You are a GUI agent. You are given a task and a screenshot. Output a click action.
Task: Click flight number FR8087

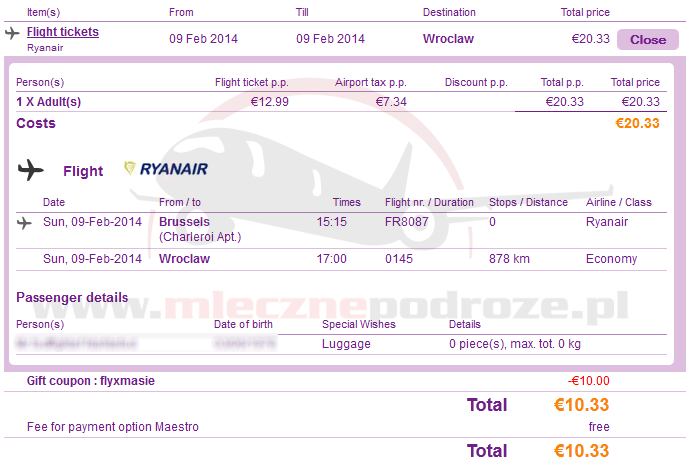coord(406,222)
